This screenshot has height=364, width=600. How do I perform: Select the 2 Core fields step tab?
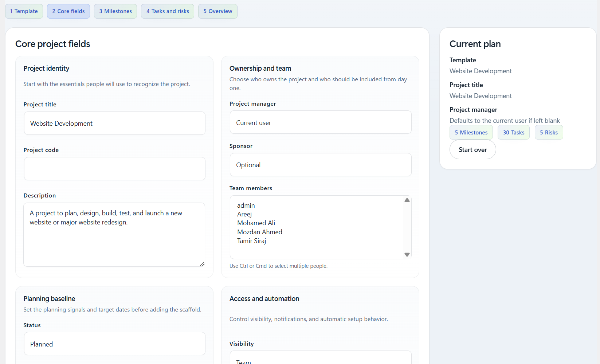point(68,11)
